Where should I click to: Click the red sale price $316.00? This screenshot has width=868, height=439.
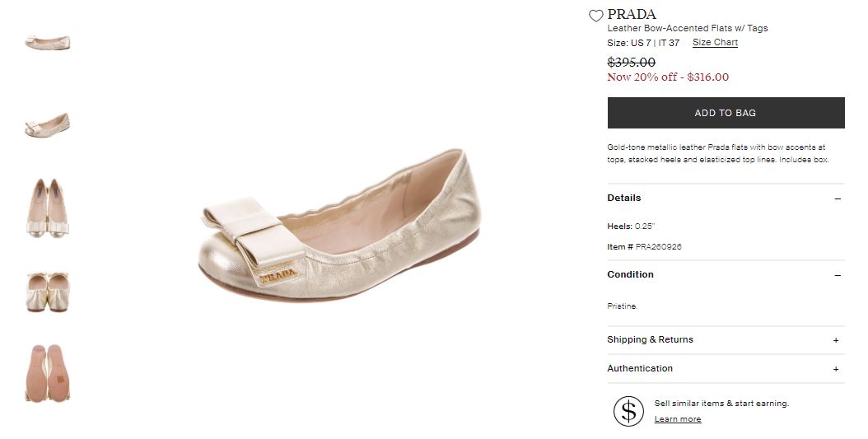click(x=708, y=77)
